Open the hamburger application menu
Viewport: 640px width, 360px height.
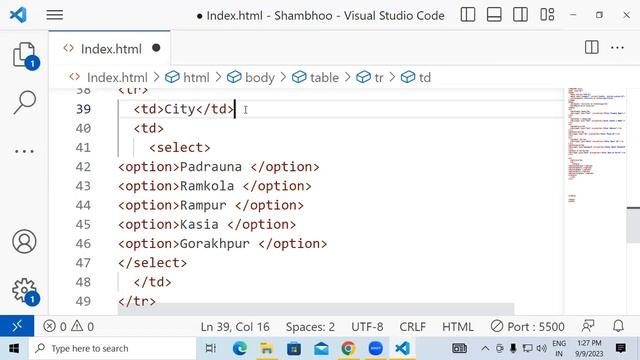(54, 15)
